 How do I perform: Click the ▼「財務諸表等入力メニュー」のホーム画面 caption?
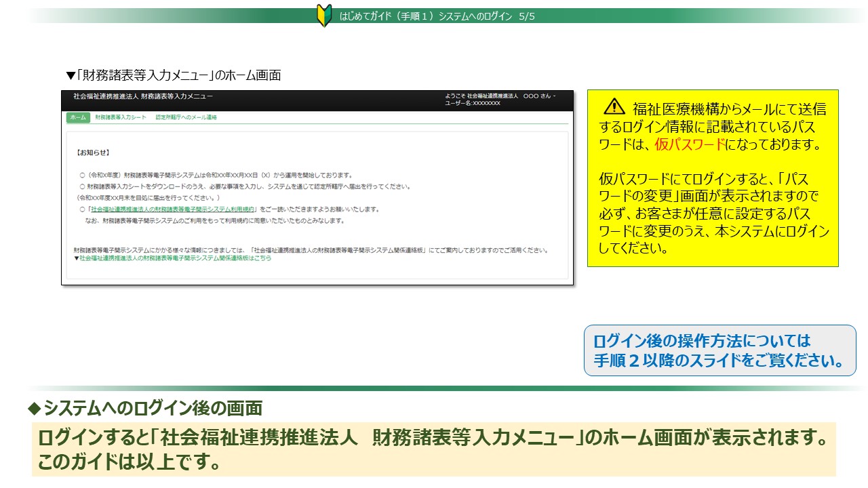(173, 75)
